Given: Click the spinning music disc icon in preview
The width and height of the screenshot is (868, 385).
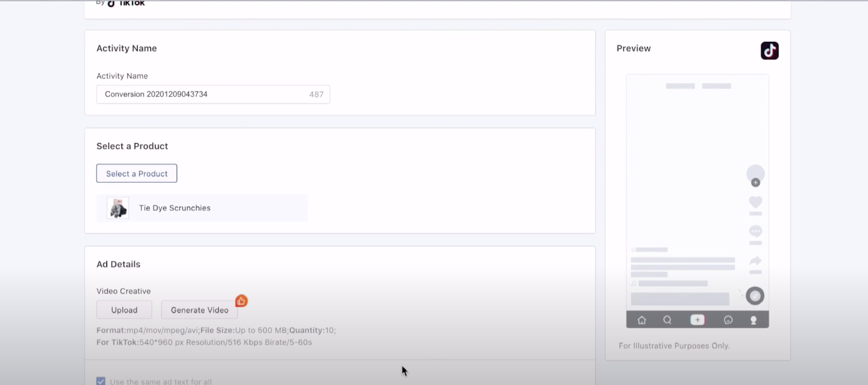Looking at the screenshot, I should point(755,296).
